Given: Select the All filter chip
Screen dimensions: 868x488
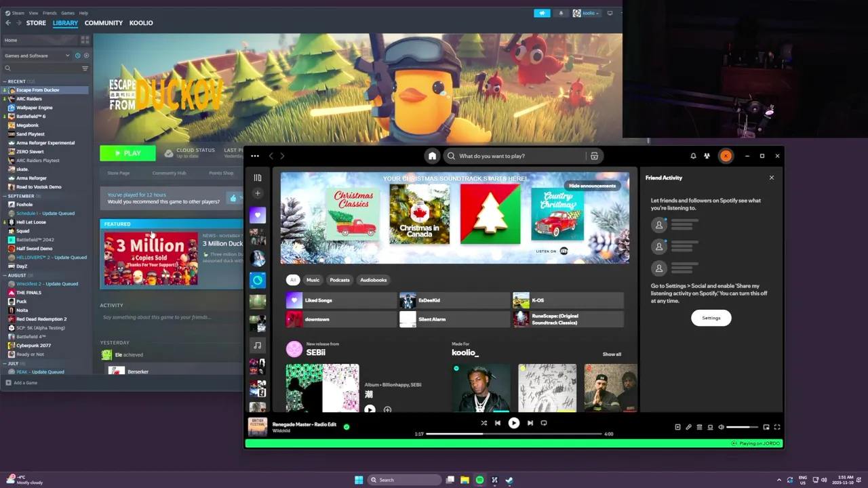Looking at the screenshot, I should tap(293, 280).
